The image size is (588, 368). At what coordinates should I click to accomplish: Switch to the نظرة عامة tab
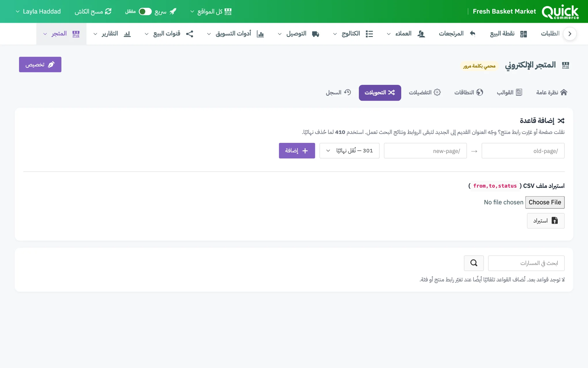552,92
